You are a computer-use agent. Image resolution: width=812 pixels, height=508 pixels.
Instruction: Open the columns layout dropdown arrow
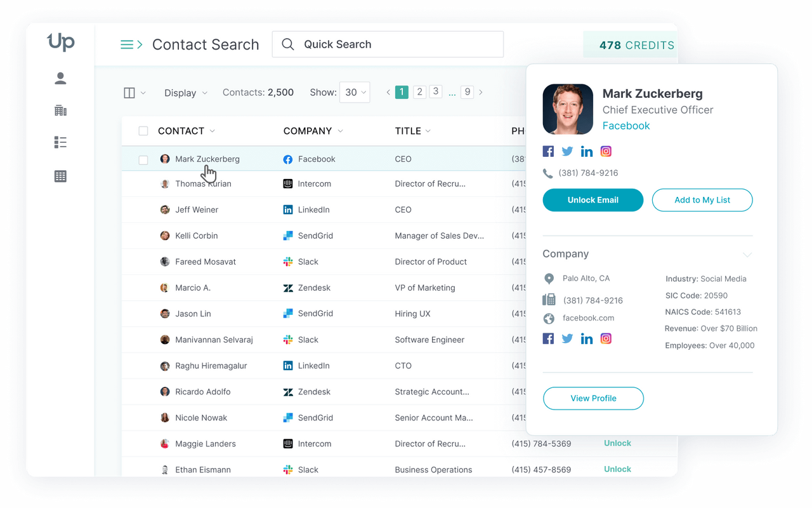tap(143, 93)
